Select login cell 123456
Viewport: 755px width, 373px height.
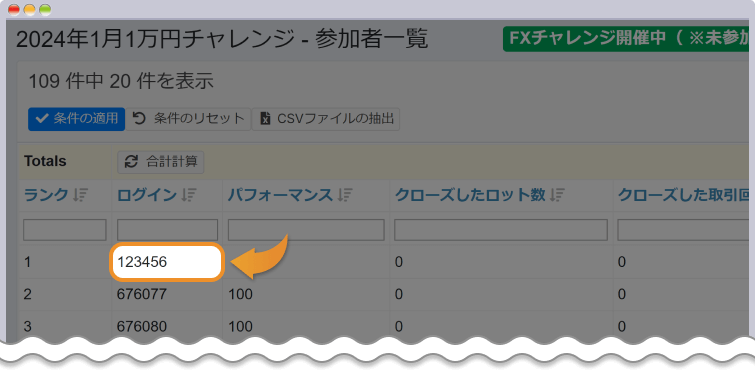click(x=142, y=262)
